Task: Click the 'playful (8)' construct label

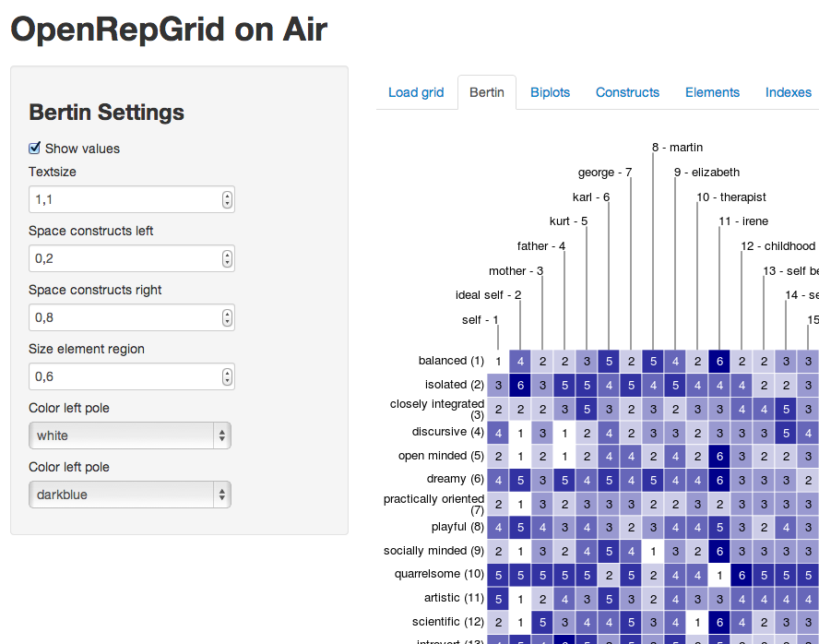Action: (457, 527)
